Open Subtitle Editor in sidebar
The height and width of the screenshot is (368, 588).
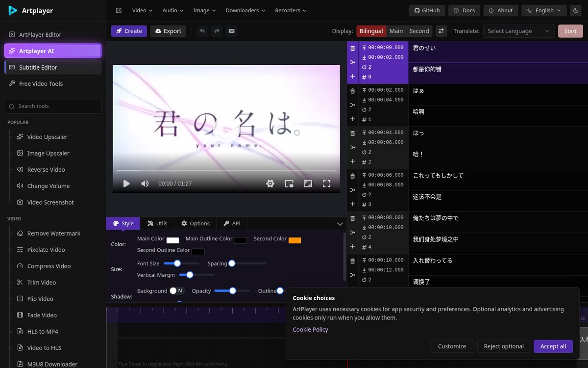coord(53,67)
